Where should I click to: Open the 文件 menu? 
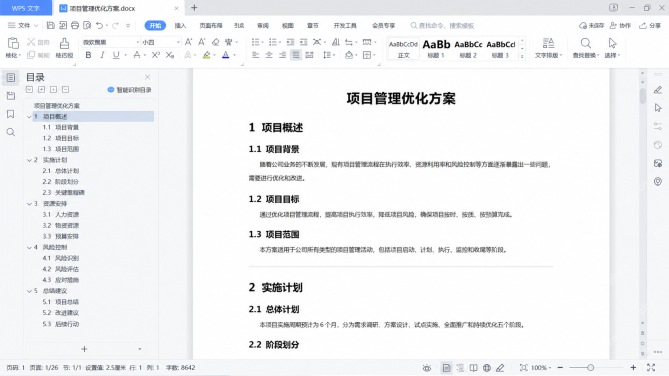coord(23,26)
